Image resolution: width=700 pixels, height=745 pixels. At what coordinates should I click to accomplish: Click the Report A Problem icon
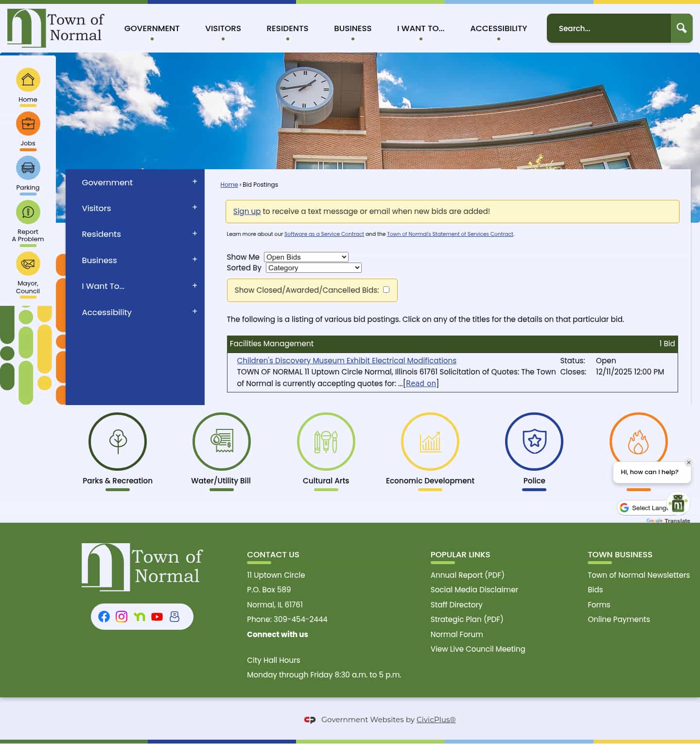click(28, 212)
